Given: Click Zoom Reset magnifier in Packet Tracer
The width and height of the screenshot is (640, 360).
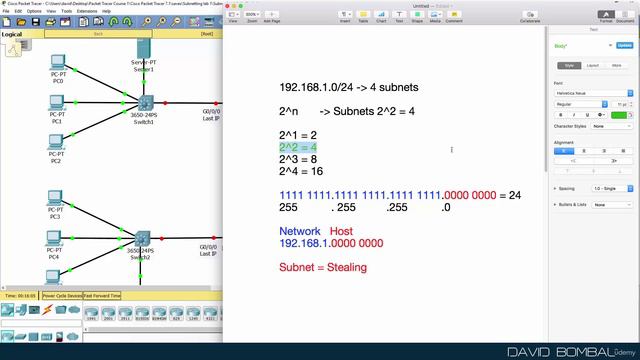Looking at the screenshot, I should [161, 22].
